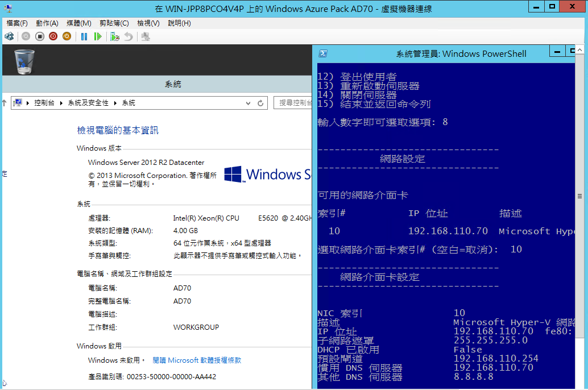588x390 pixels.
Task: Click default gateway value 192.168.110.254
Action: [496, 359]
